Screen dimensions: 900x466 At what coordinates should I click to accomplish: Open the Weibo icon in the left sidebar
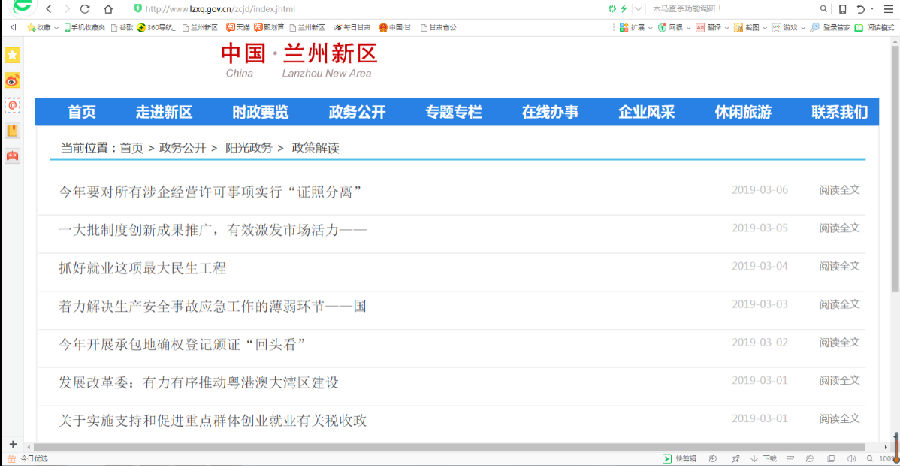(x=13, y=80)
